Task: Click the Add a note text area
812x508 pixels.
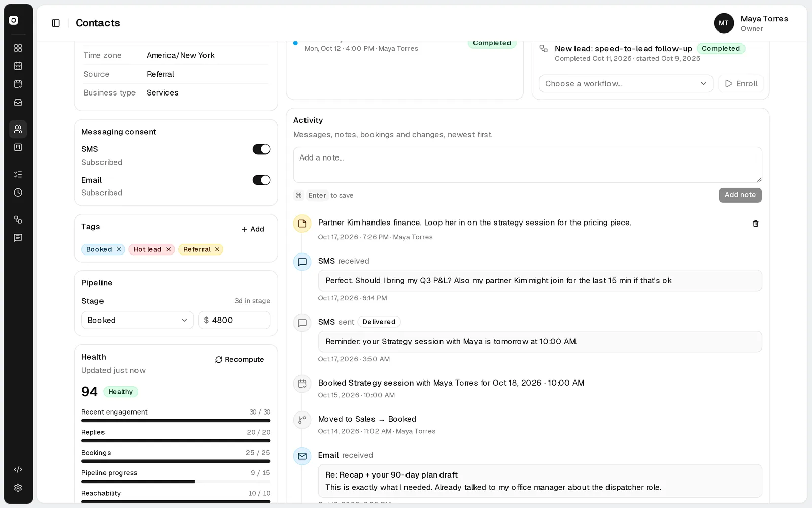Action: click(528, 165)
